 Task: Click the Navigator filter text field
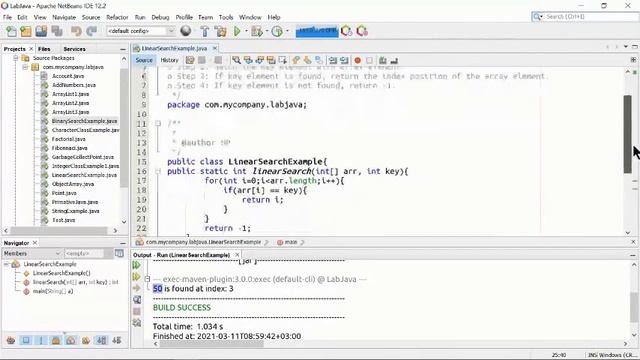[84, 253]
